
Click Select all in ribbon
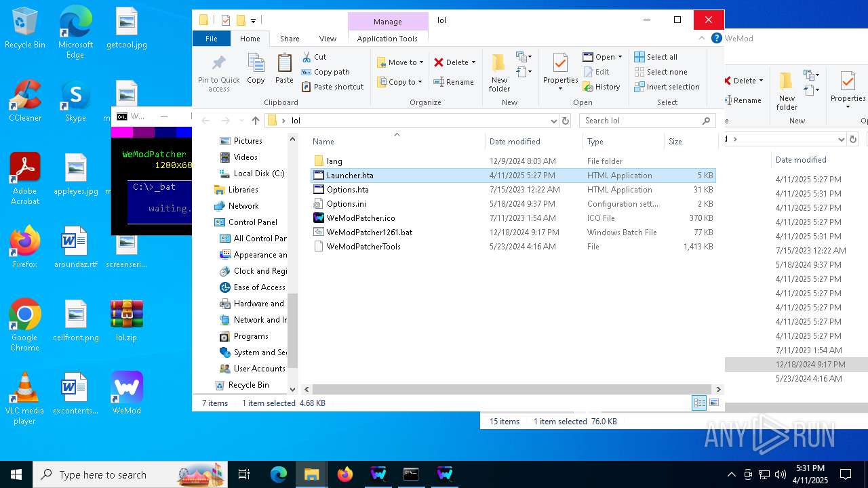(656, 57)
